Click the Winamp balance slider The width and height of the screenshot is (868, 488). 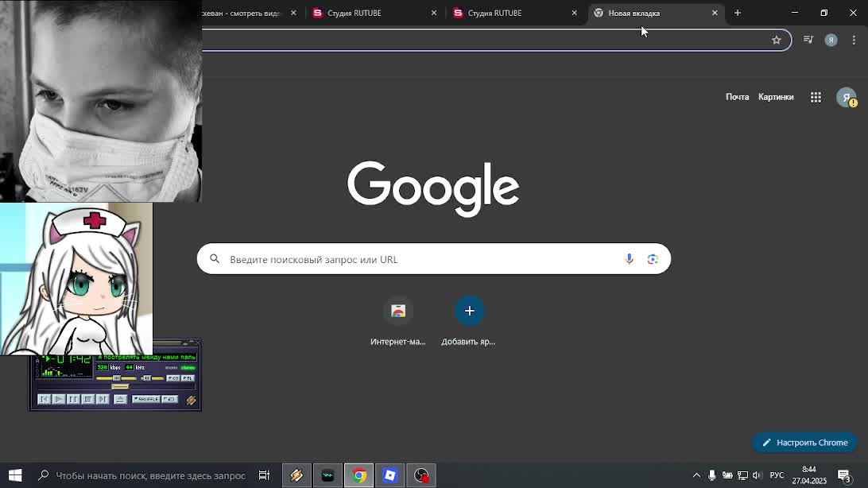[152, 378]
